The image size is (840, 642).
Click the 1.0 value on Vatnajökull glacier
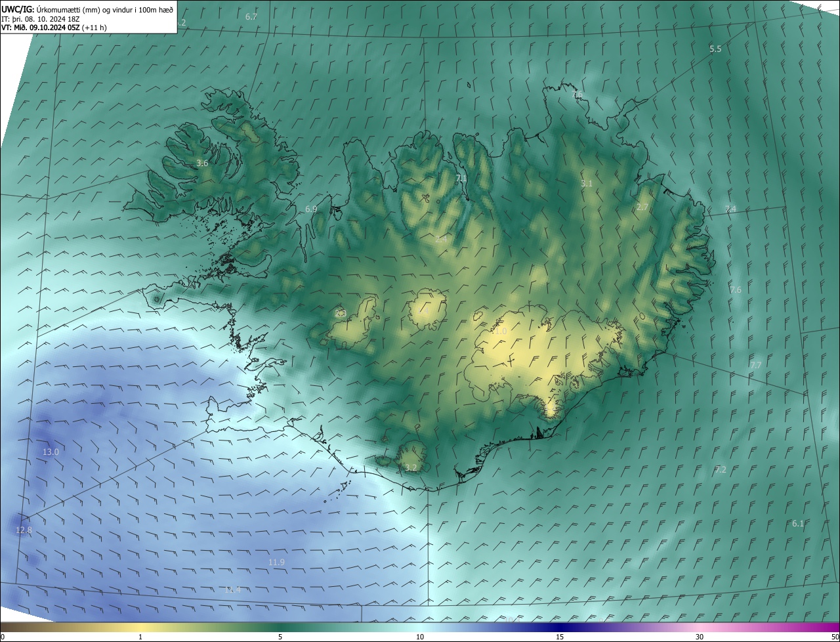pyautogui.click(x=501, y=332)
